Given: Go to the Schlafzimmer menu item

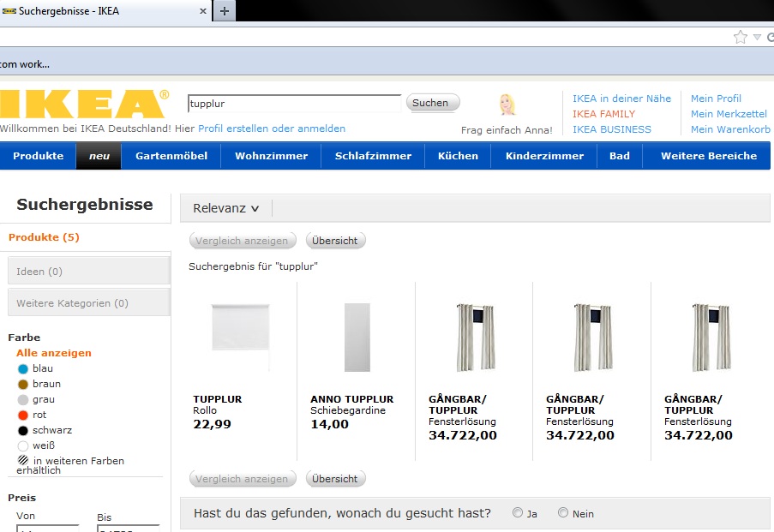Looking at the screenshot, I should pos(373,156).
